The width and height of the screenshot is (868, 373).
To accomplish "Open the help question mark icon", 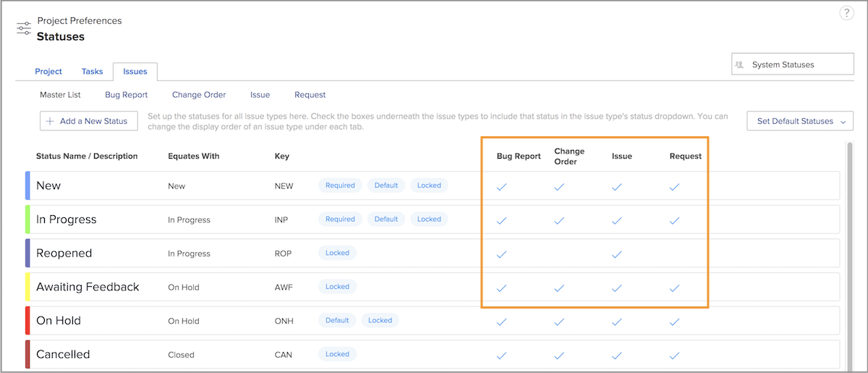I will (847, 13).
